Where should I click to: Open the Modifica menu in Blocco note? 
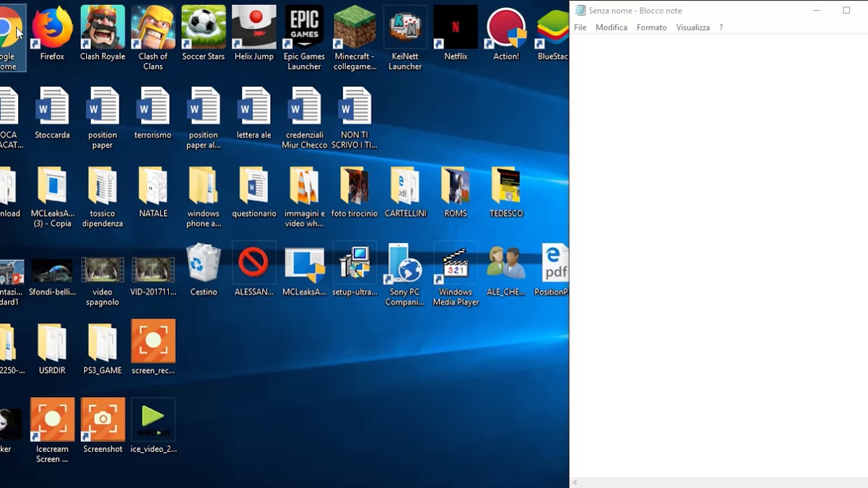point(611,27)
